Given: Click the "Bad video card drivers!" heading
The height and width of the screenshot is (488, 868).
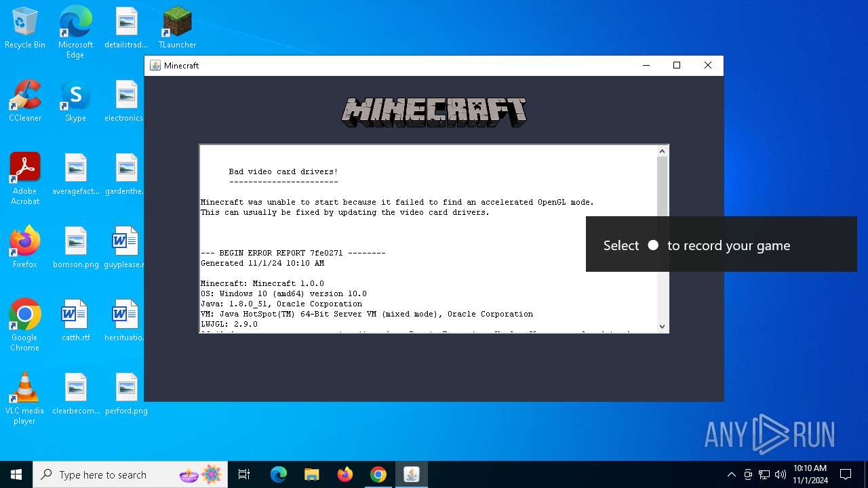Looking at the screenshot, I should pyautogui.click(x=283, y=172).
